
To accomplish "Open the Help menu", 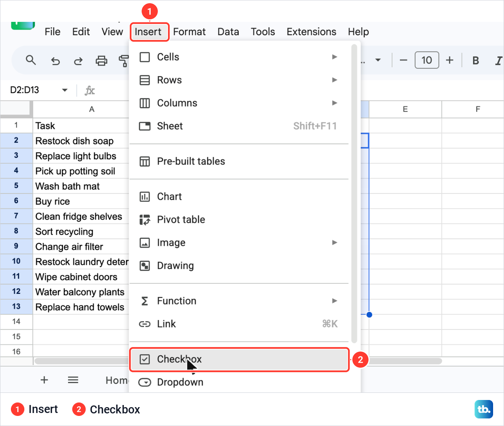I will (358, 32).
